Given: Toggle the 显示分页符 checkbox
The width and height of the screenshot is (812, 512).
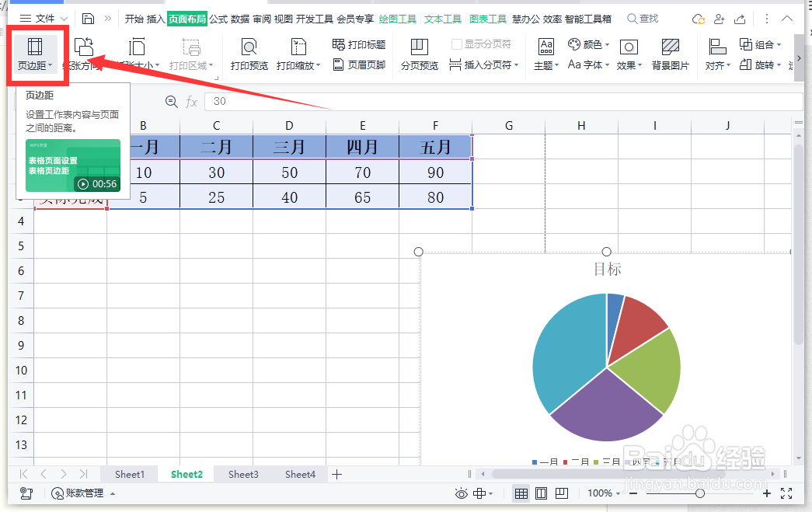Looking at the screenshot, I should pos(456,44).
